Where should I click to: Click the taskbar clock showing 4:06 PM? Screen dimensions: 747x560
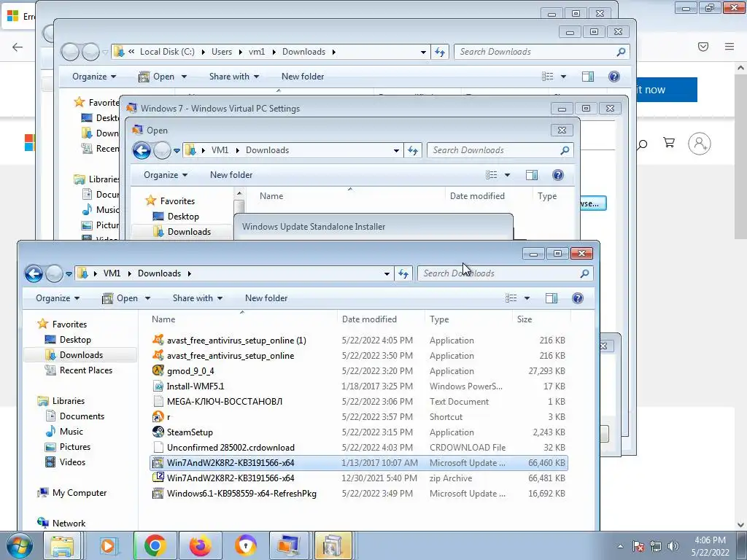[x=711, y=546]
